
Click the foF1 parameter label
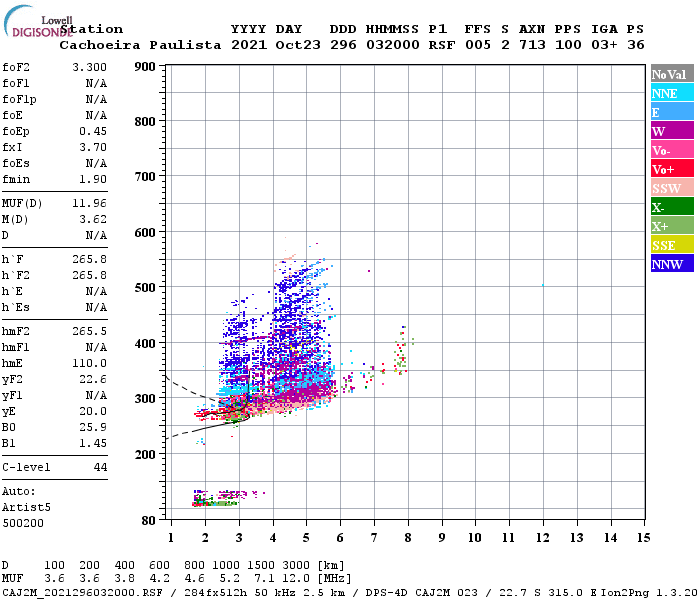pos(16,83)
